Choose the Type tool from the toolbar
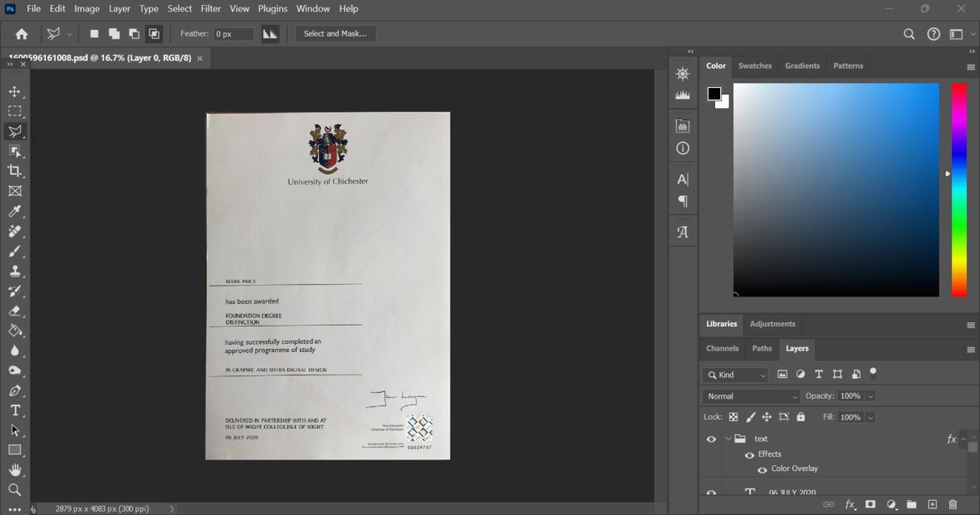Image resolution: width=980 pixels, height=515 pixels. pyautogui.click(x=15, y=410)
